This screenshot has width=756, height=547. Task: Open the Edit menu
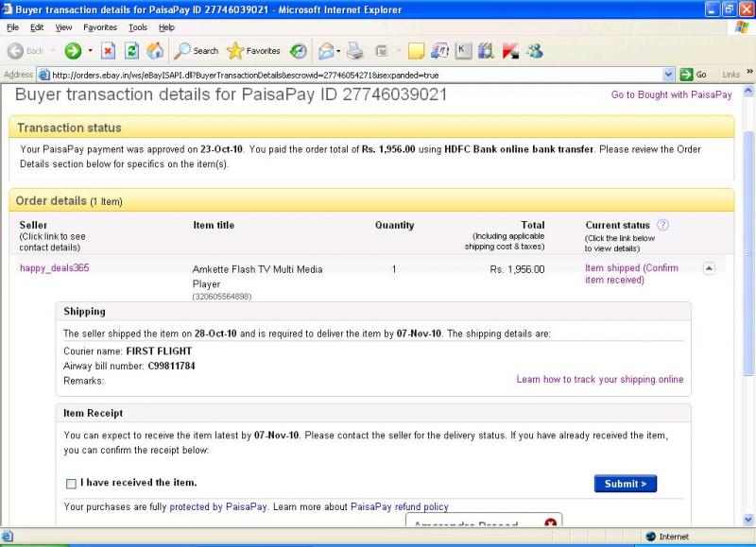pos(37,27)
